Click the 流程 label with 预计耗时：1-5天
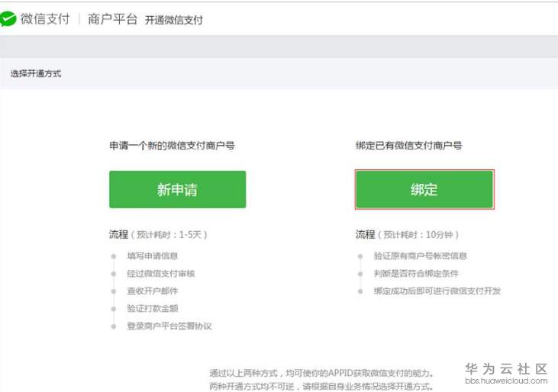This screenshot has width=558, height=392. [x=158, y=235]
